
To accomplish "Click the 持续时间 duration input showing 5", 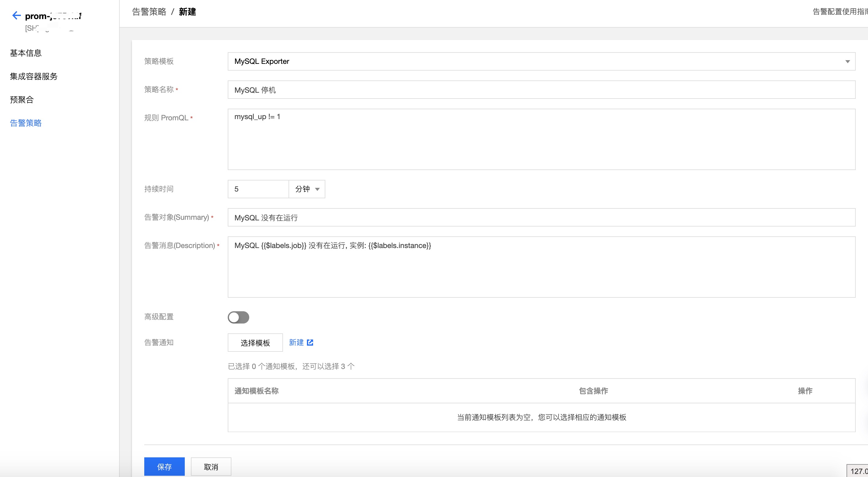I will pos(258,189).
